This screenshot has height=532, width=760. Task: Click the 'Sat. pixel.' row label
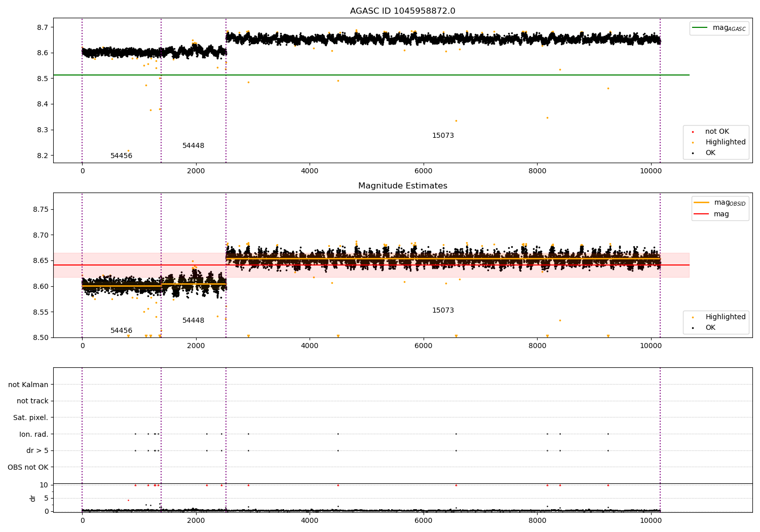(x=31, y=418)
